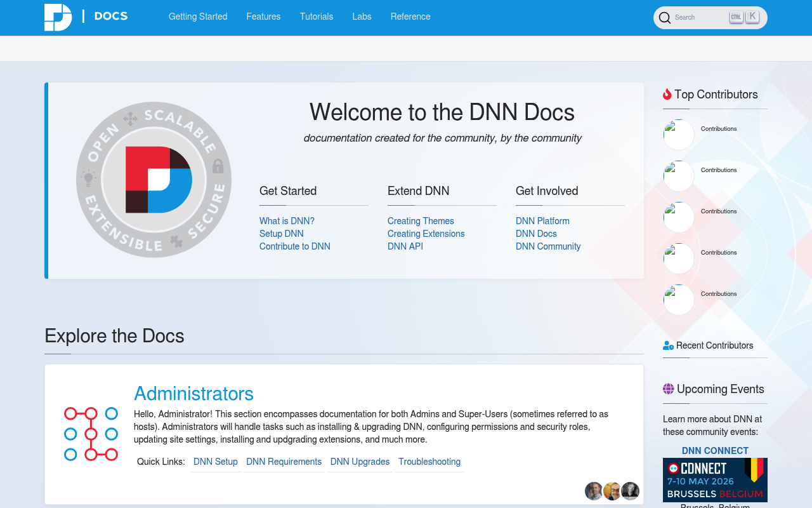Screen dimensions: 812x508
Task: Click the user icon beside Recent Contributors
Action: 669,345
